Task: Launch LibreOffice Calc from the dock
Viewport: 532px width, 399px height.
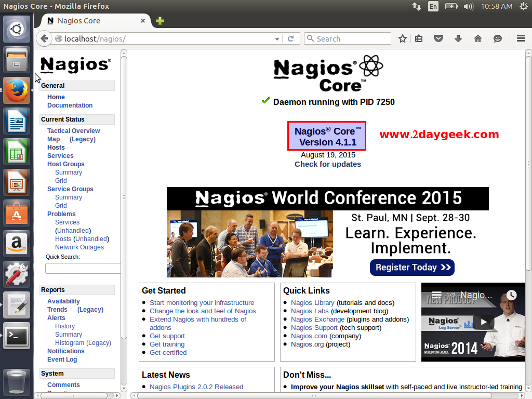Action: tap(17, 152)
